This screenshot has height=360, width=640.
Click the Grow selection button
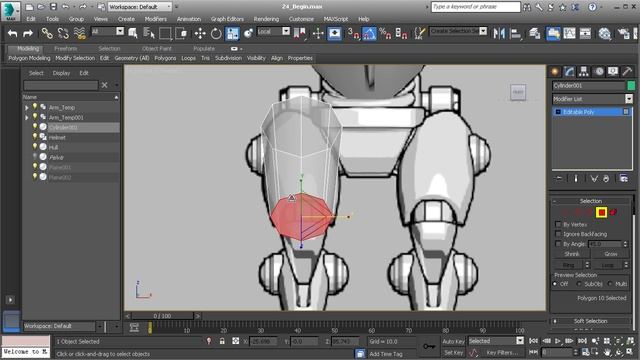coord(611,254)
